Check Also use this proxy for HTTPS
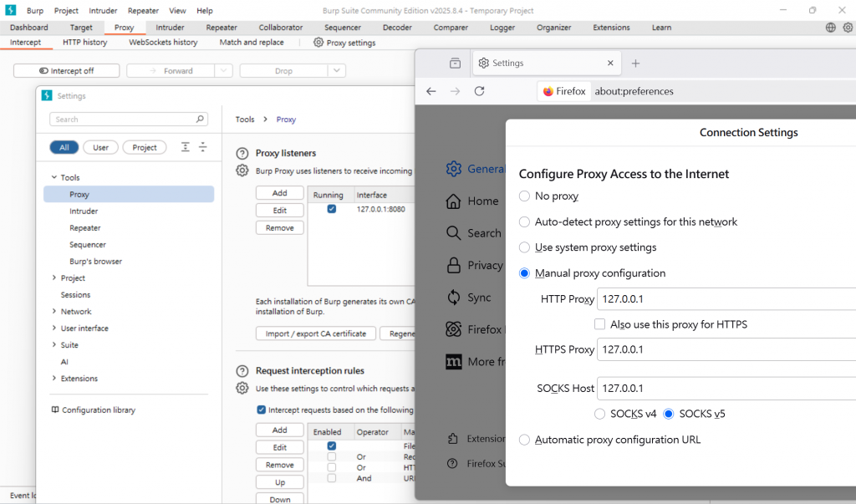 [x=599, y=324]
